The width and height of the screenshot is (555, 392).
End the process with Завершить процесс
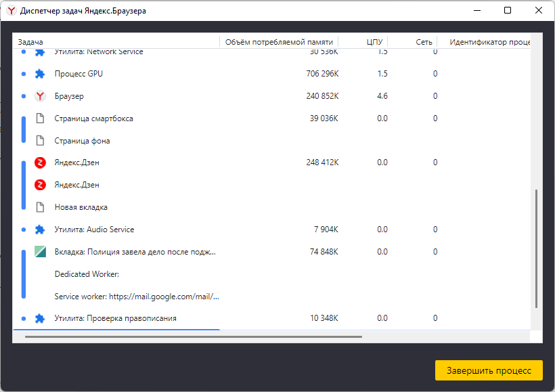(489, 370)
